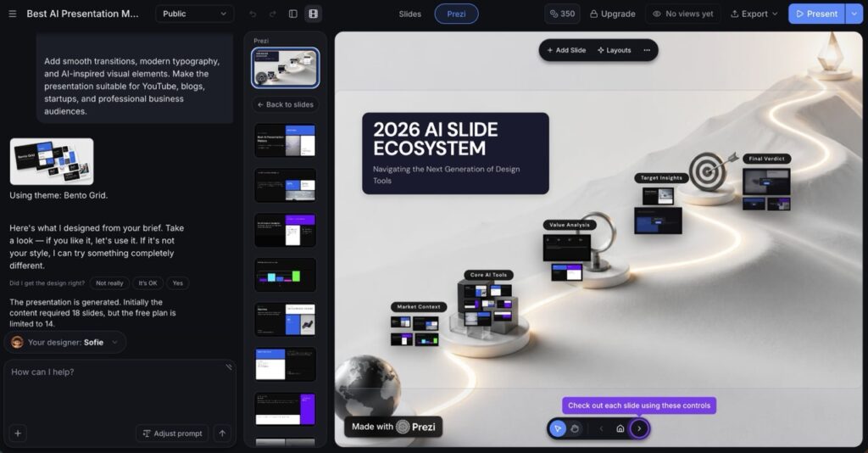The width and height of the screenshot is (868, 453).
Task: Toggle the side panel layout icon
Action: pyautogui.click(x=293, y=14)
